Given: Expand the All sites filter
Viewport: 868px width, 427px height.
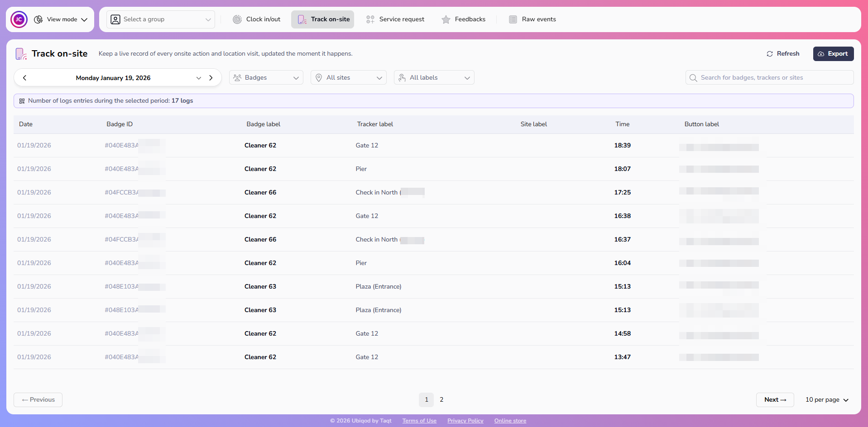Looking at the screenshot, I should [348, 78].
